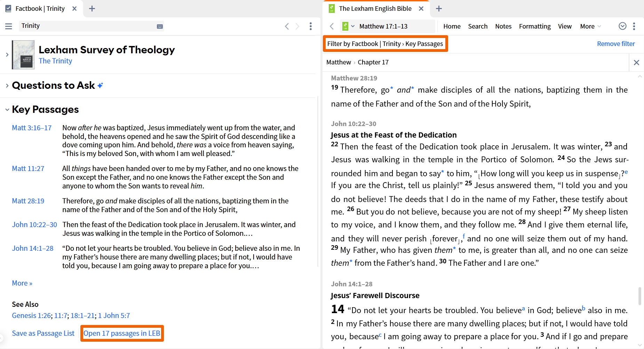This screenshot has height=349, width=644.
Task: Click the circled chevron icon in Bible toolbar
Action: 622,26
